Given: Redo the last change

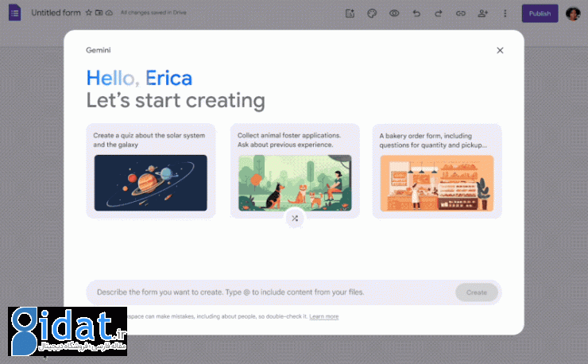Looking at the screenshot, I should pos(439,14).
